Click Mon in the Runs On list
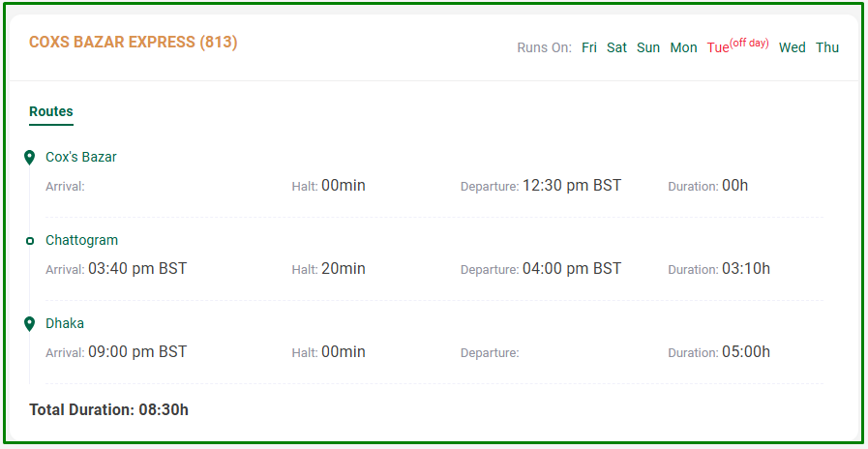This screenshot has height=449, width=868. [684, 47]
